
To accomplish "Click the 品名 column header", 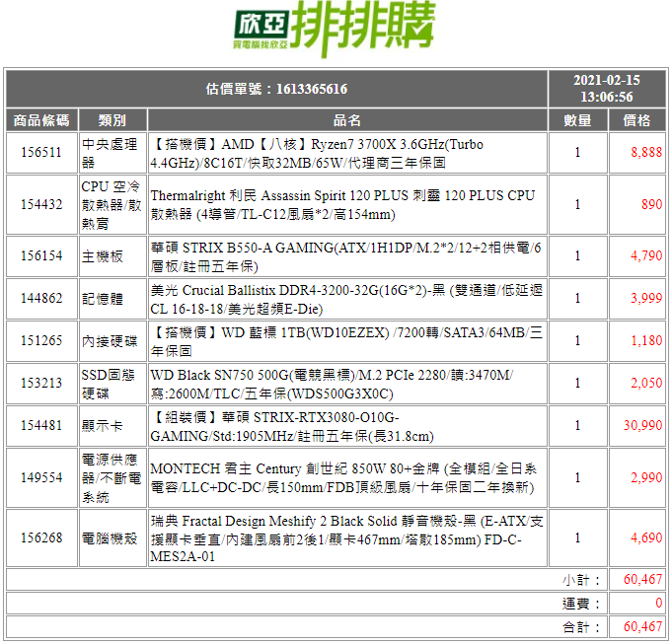I will pyautogui.click(x=347, y=120).
